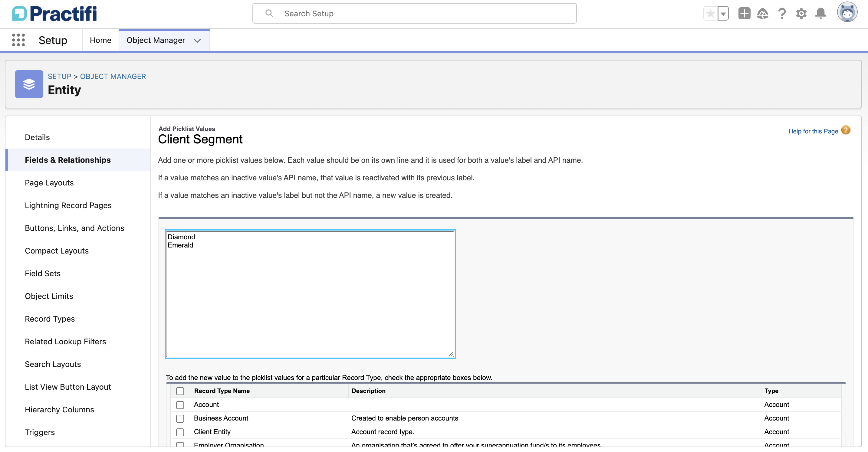The height and width of the screenshot is (452, 868).
Task: Check the select-all record types checkbox
Action: (x=180, y=391)
